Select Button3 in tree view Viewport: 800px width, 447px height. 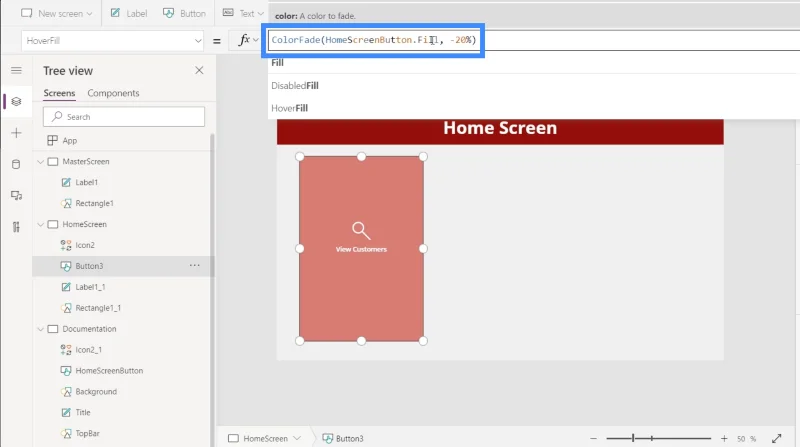[x=89, y=266]
